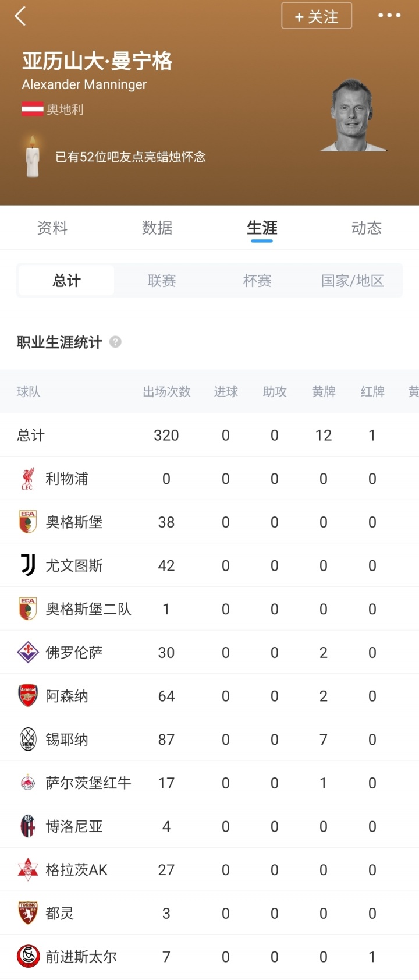Image resolution: width=419 pixels, height=980 pixels.
Task: Tap the Siena club badge
Action: coord(27,740)
